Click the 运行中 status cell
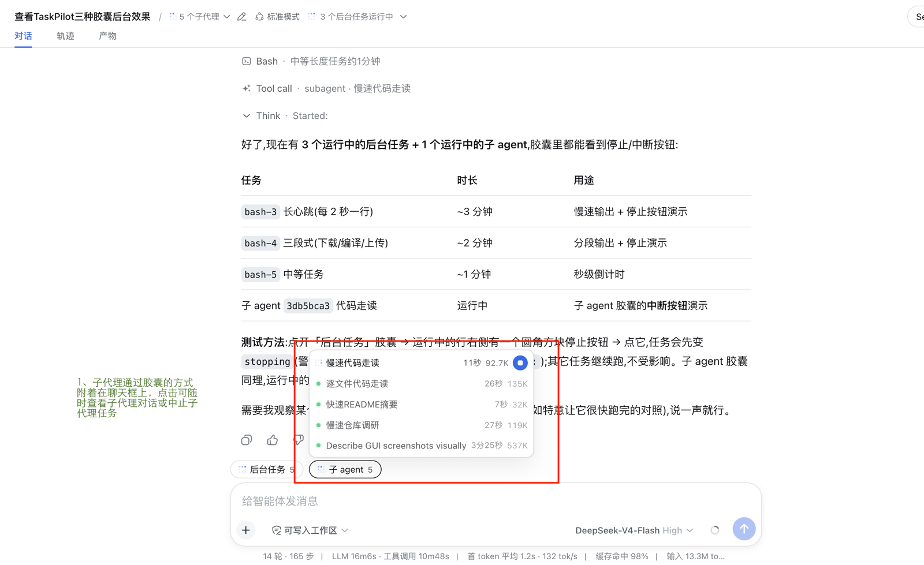The width and height of the screenshot is (924, 565). (x=472, y=306)
